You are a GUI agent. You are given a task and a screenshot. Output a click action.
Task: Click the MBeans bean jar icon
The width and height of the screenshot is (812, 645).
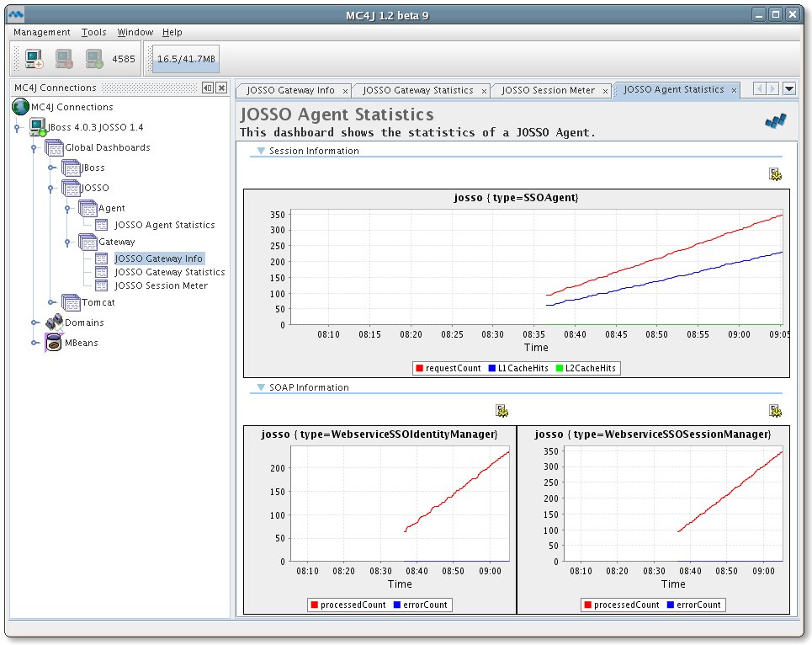[53, 343]
